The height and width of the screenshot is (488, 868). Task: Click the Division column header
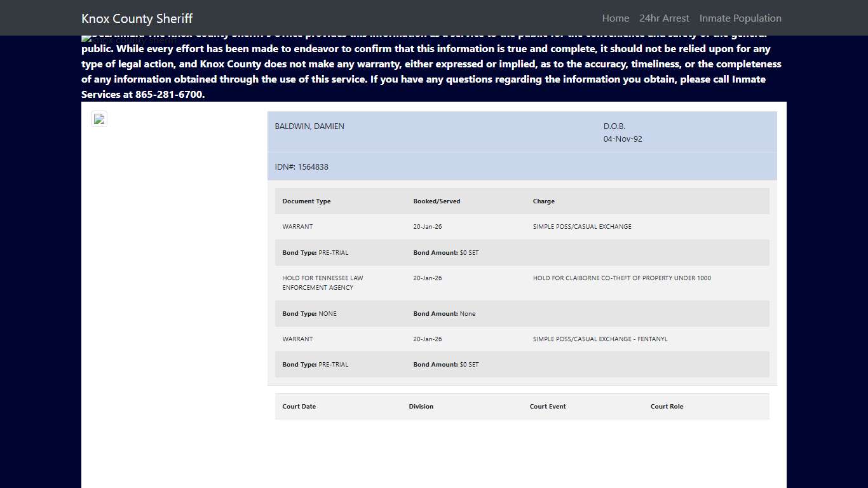[421, 407]
